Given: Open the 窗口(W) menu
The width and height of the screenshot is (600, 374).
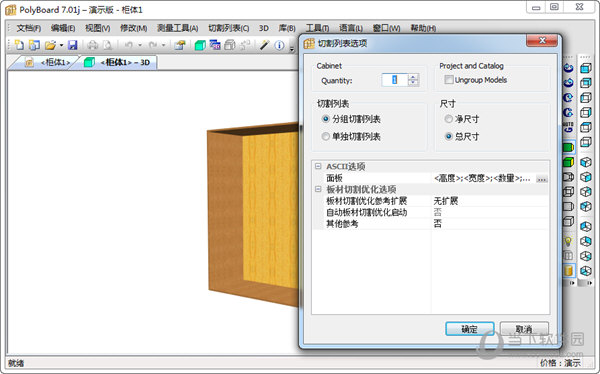Looking at the screenshot, I should (x=386, y=28).
